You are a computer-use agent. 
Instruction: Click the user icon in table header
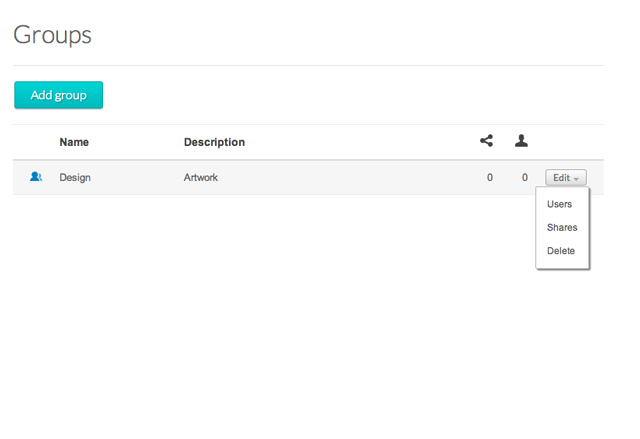[521, 141]
